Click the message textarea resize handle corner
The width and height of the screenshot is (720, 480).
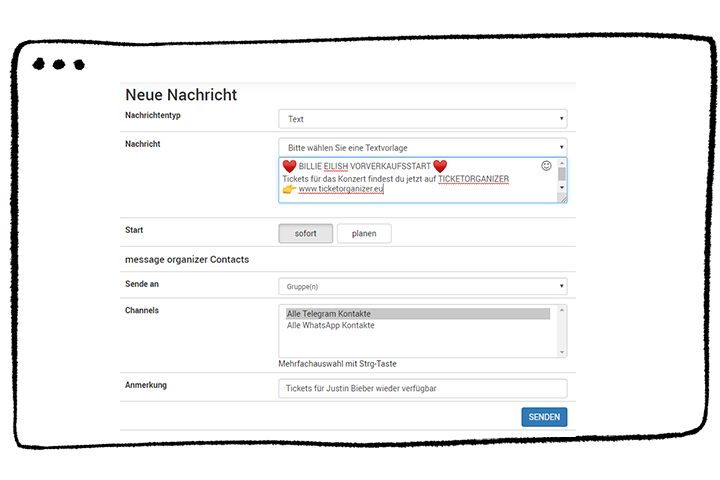coord(562,198)
